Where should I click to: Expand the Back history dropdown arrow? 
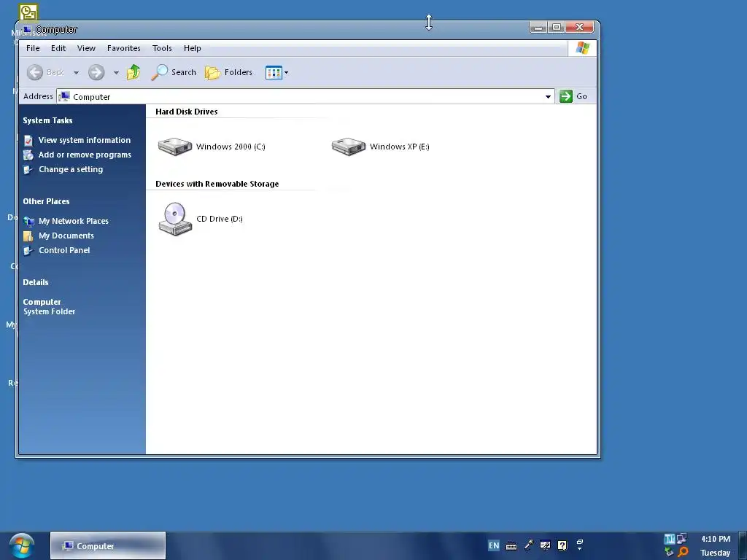(76, 73)
